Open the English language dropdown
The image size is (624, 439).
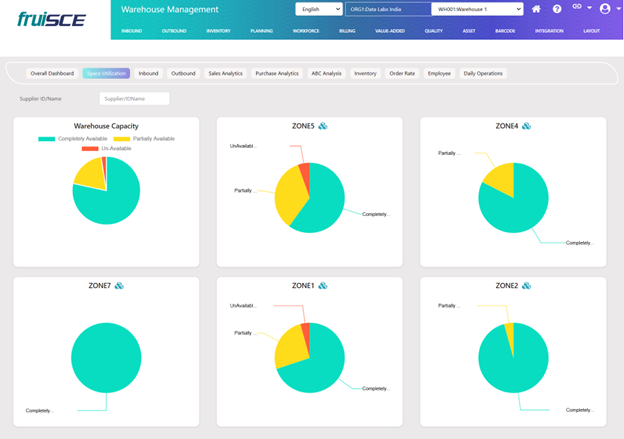click(317, 9)
